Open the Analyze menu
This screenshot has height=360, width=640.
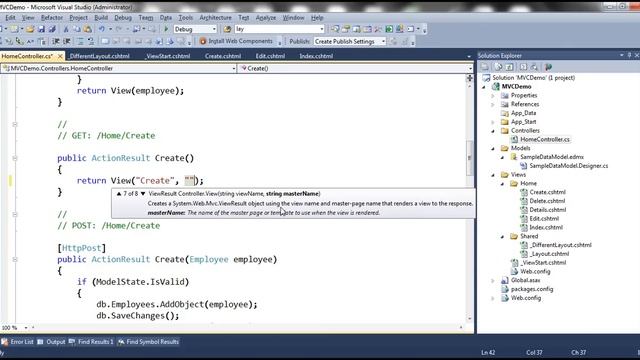pyautogui.click(x=266, y=18)
